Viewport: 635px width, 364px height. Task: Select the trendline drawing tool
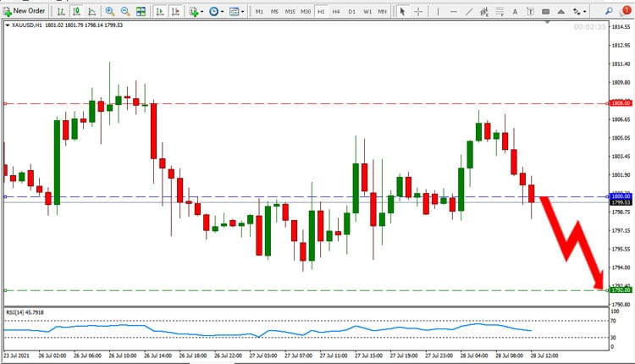pyautogui.click(x=468, y=11)
